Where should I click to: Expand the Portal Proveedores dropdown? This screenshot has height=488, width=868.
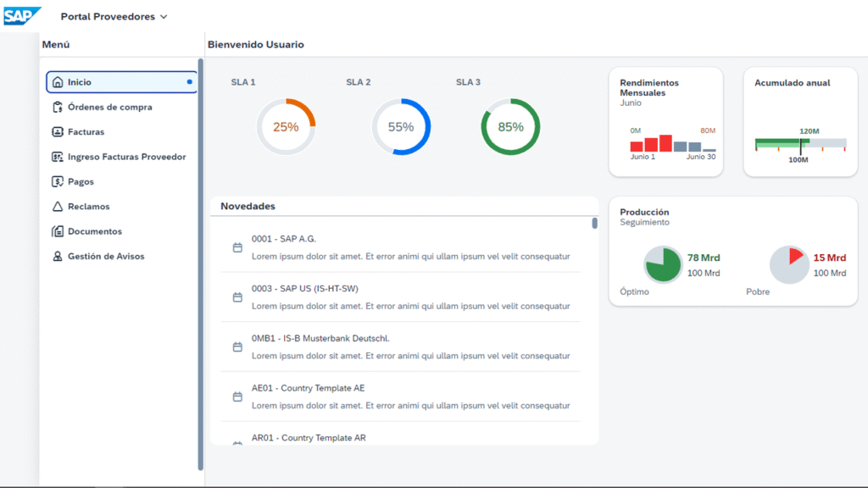click(163, 17)
